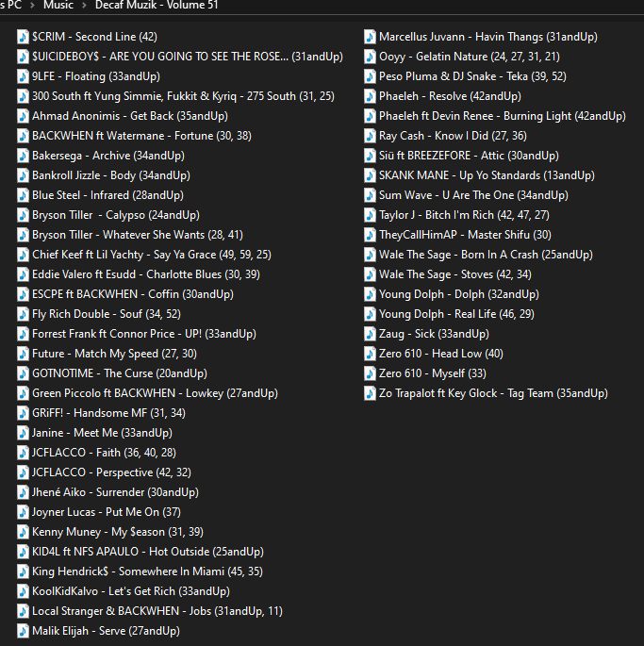Viewport: 644px width, 646px height.
Task: Click file icon for Future - Match My Speed
Action: tap(23, 353)
